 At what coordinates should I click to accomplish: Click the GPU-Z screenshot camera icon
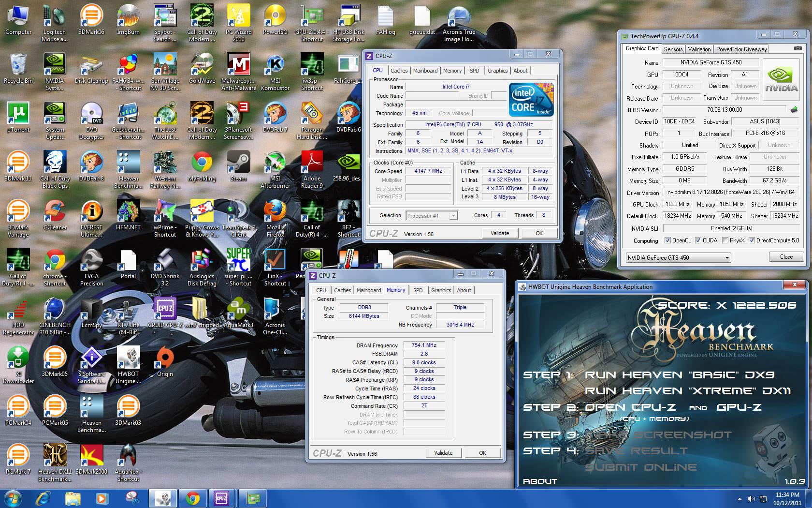797,48
